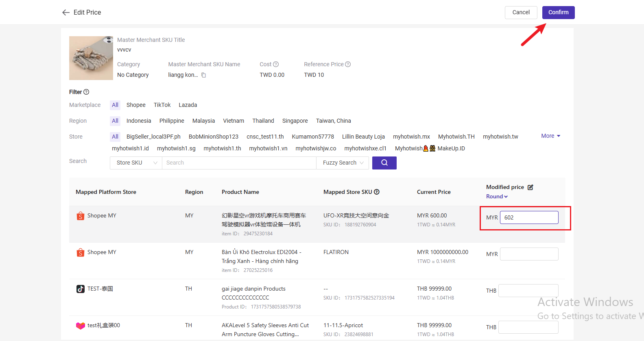
Task: Filter region by Singapore
Action: pyautogui.click(x=295, y=121)
